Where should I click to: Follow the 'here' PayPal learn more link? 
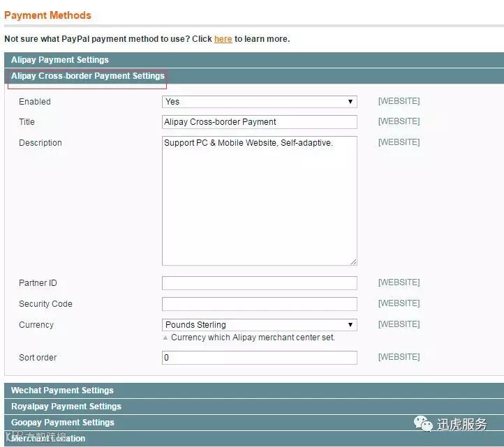coord(223,39)
